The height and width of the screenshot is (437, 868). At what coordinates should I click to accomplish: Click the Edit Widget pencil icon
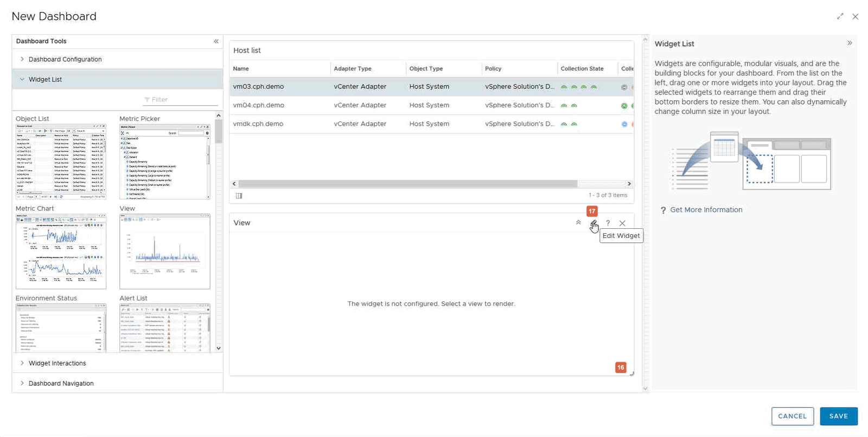tap(593, 223)
